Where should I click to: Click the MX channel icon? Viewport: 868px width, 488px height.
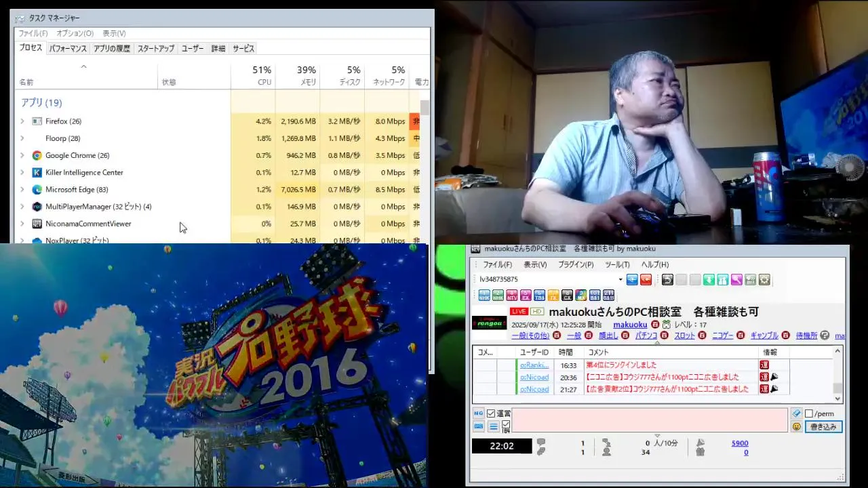pos(580,296)
